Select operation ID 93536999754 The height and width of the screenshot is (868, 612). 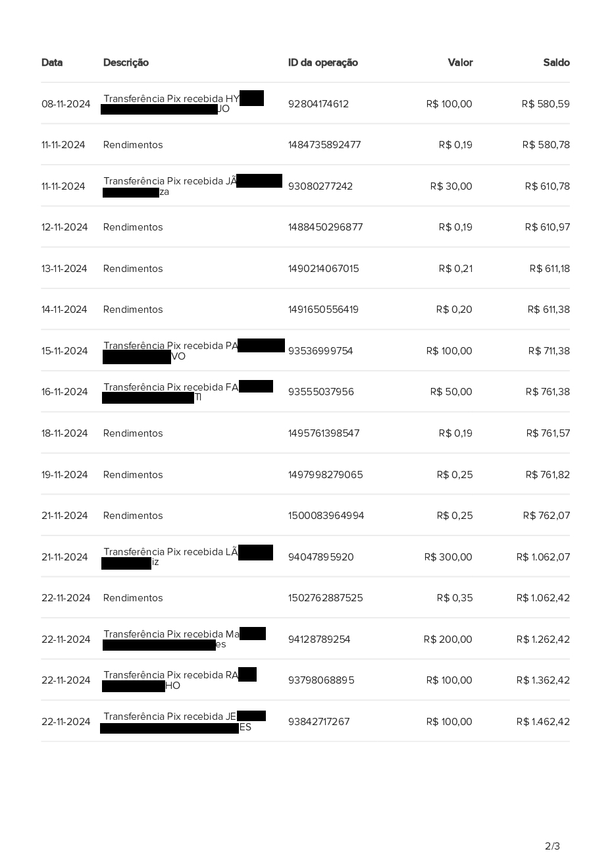click(320, 351)
